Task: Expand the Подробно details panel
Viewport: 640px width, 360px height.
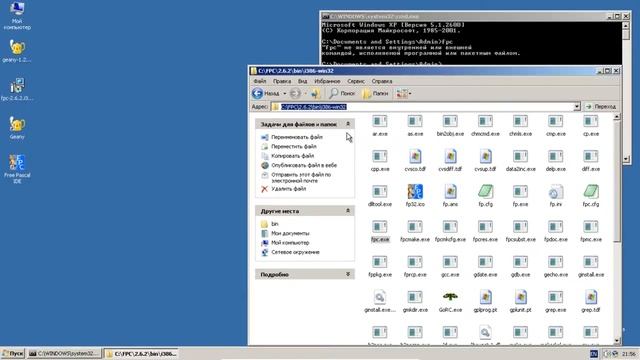Action: 348,274
